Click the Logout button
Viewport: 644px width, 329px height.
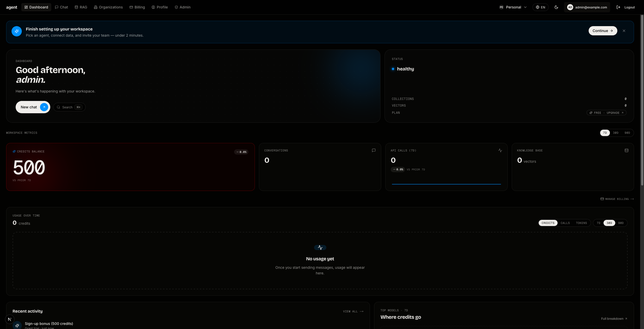(x=626, y=7)
